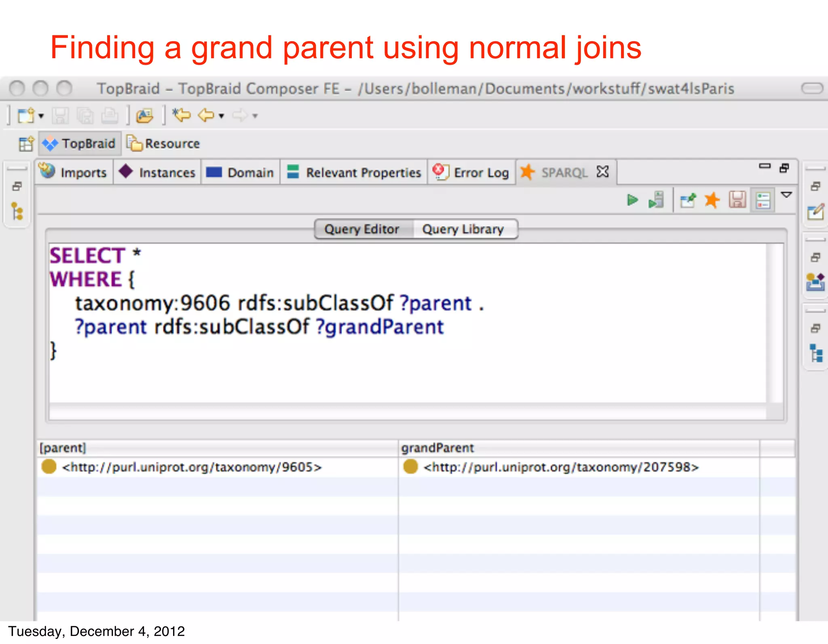The height and width of the screenshot is (644, 828).
Task: Restore the top right sidebar view
Action: pyautogui.click(x=816, y=186)
